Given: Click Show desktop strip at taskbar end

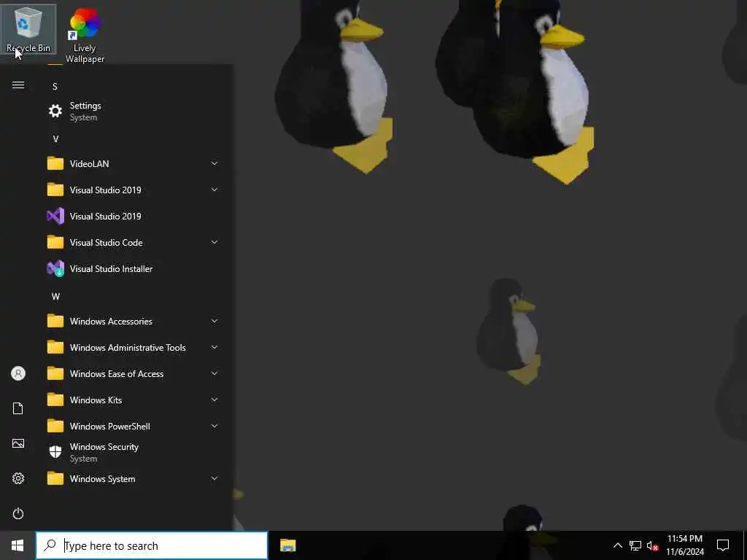Looking at the screenshot, I should (x=745, y=545).
